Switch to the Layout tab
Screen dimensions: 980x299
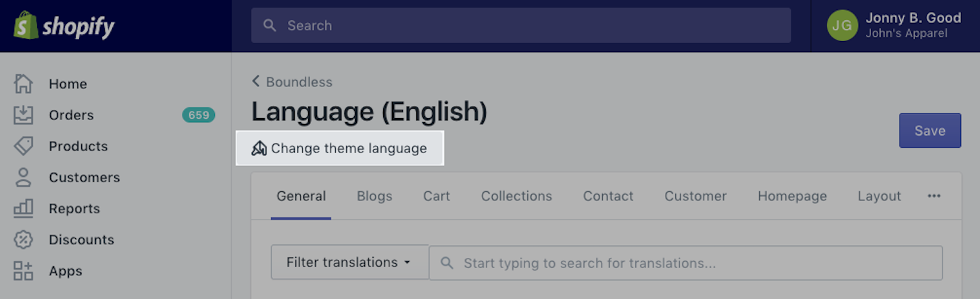pyautogui.click(x=879, y=196)
